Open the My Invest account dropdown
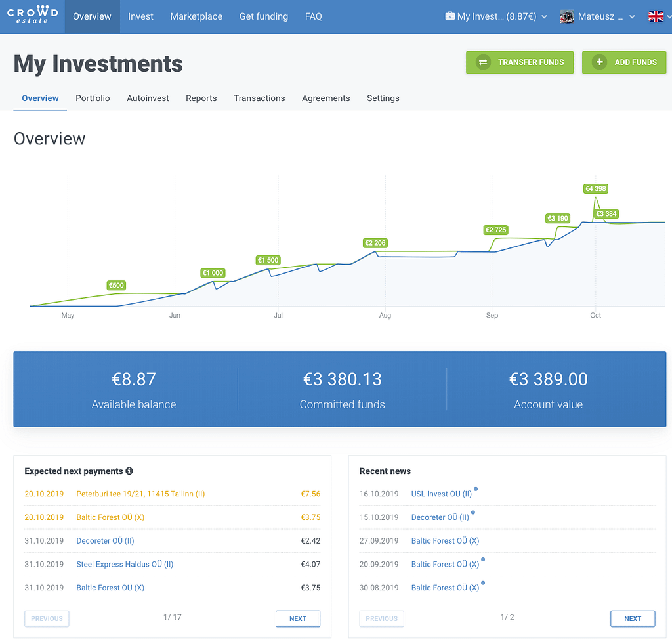This screenshot has height=644, width=672. [x=496, y=16]
